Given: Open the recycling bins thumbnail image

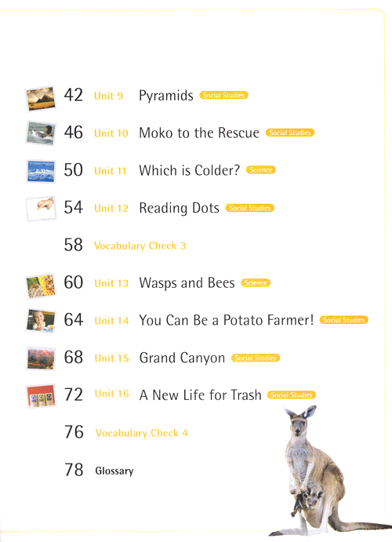Looking at the screenshot, I should (x=41, y=396).
